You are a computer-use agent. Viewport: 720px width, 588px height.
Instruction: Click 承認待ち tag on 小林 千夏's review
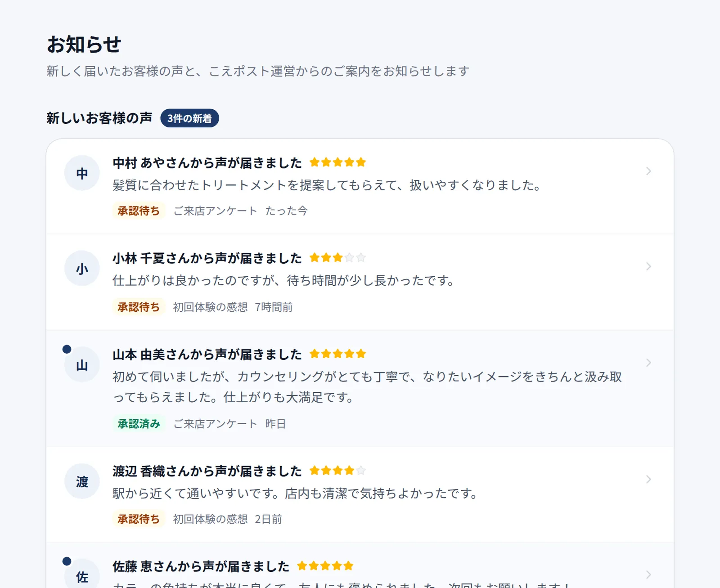coord(139,307)
